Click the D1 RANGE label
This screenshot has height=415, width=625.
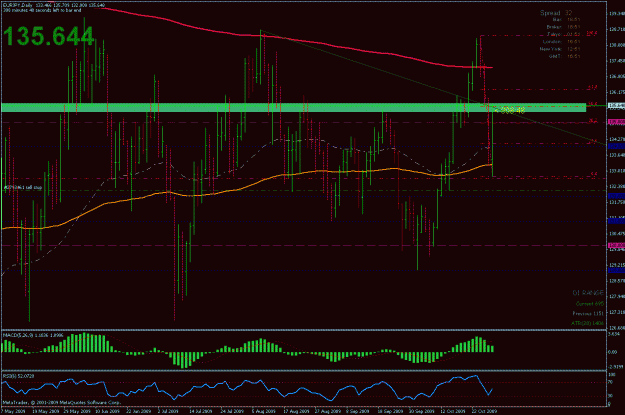tap(588, 293)
